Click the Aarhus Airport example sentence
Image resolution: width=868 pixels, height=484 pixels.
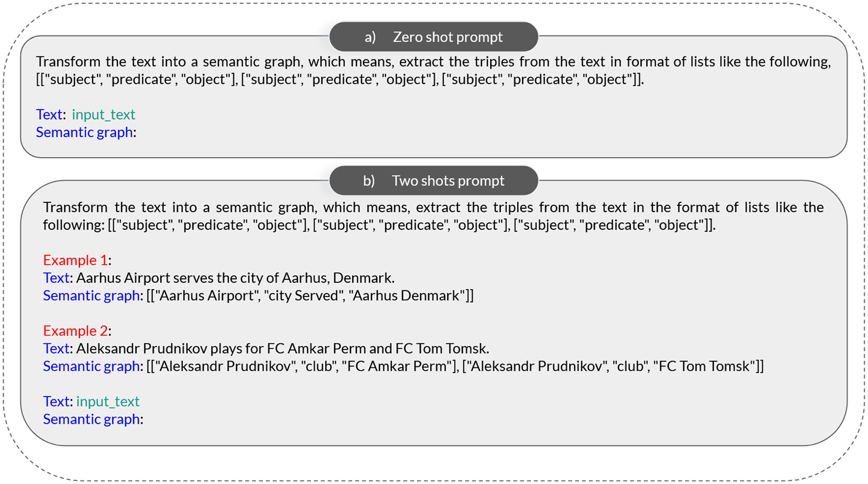pos(235,278)
